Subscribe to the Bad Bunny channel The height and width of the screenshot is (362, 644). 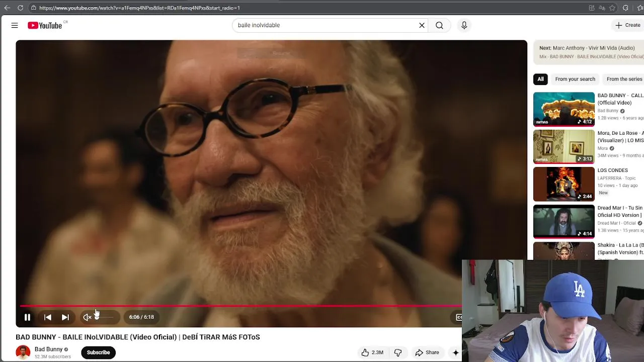coord(98,352)
